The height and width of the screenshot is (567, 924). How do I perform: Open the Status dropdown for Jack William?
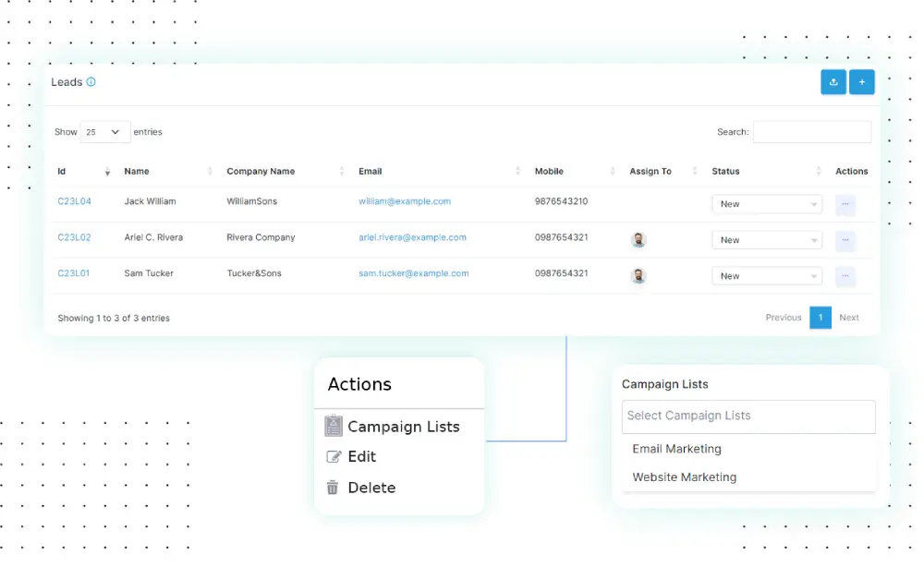[x=767, y=204]
